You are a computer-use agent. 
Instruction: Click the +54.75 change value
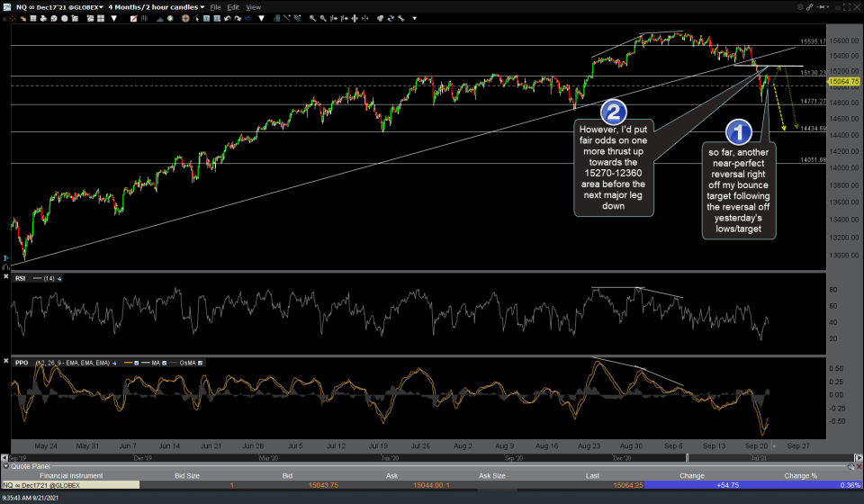point(727,485)
